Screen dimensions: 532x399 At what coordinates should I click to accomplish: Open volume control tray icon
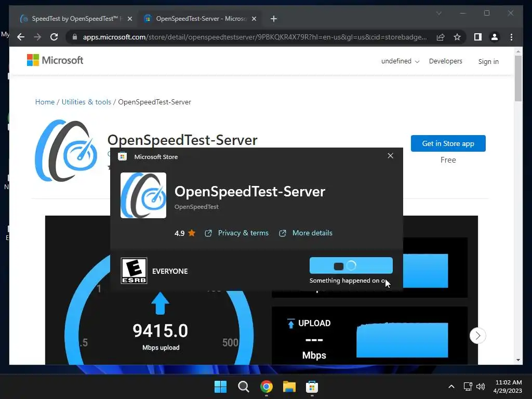pos(481,387)
